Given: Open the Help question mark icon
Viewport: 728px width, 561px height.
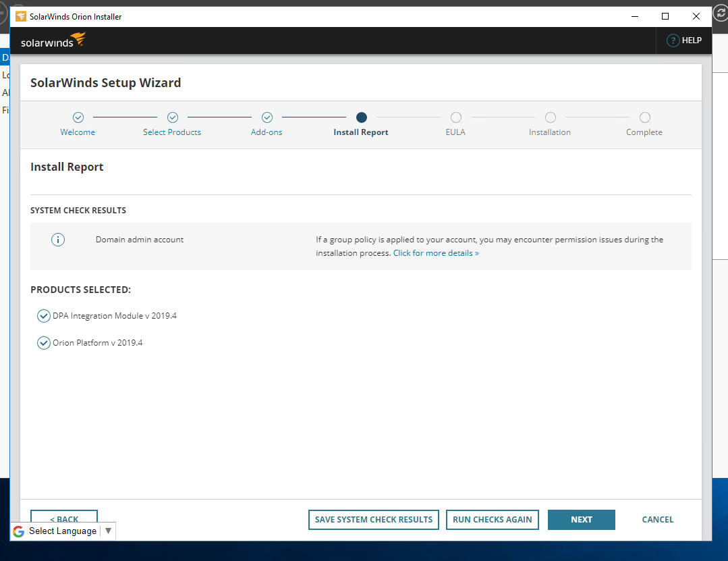Looking at the screenshot, I should click(x=673, y=41).
